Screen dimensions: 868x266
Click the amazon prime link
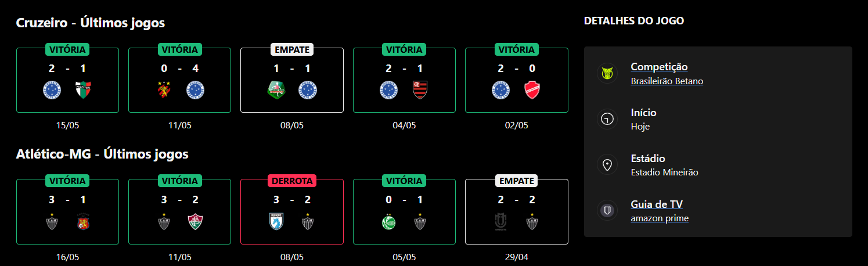click(x=660, y=218)
